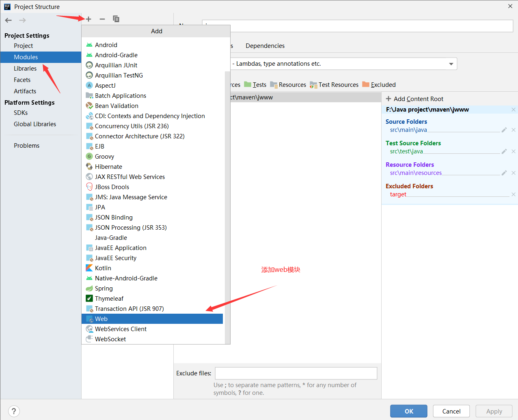518x420 pixels.
Task: Remove the src\test\java test folder
Action: tap(514, 151)
